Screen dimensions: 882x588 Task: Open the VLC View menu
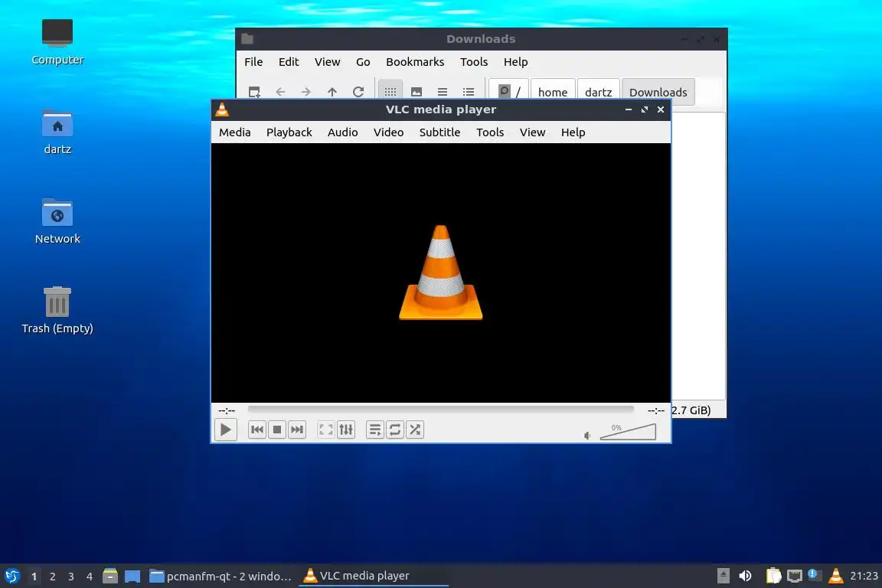coord(532,132)
